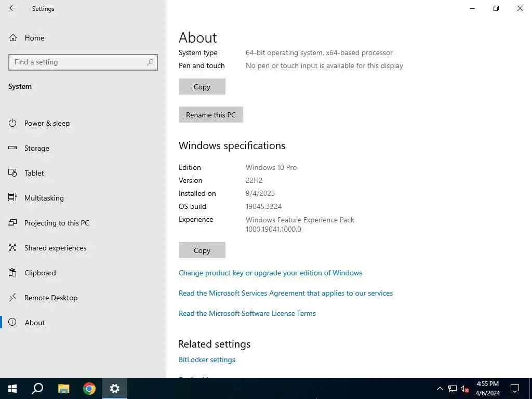Open BitLocker settings link

click(x=207, y=360)
